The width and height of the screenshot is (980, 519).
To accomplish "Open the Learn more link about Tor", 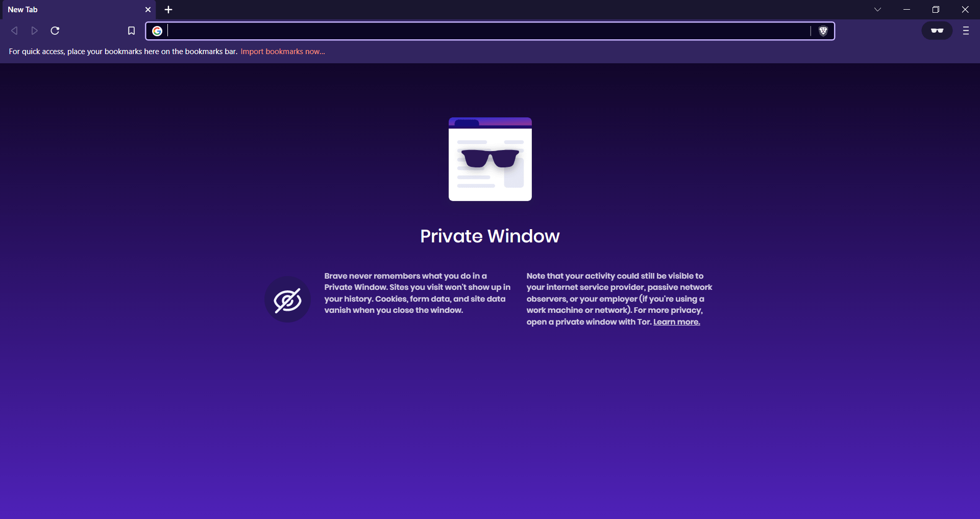I will 677,322.
